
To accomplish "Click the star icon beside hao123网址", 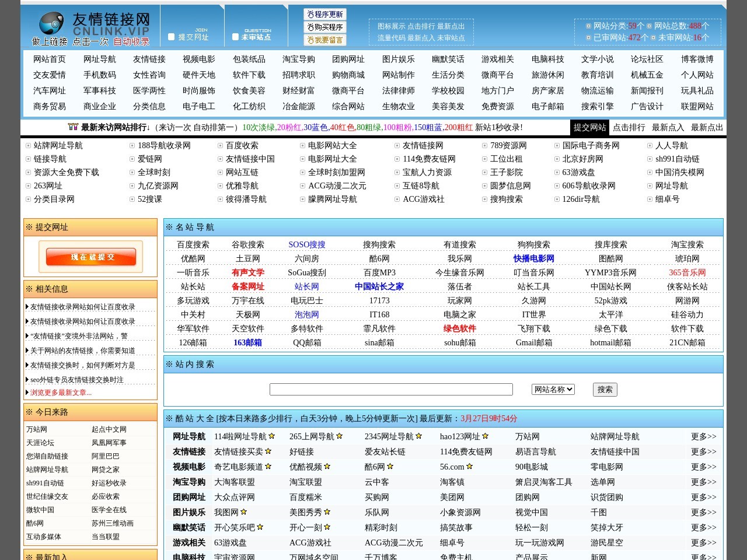I will [486, 436].
